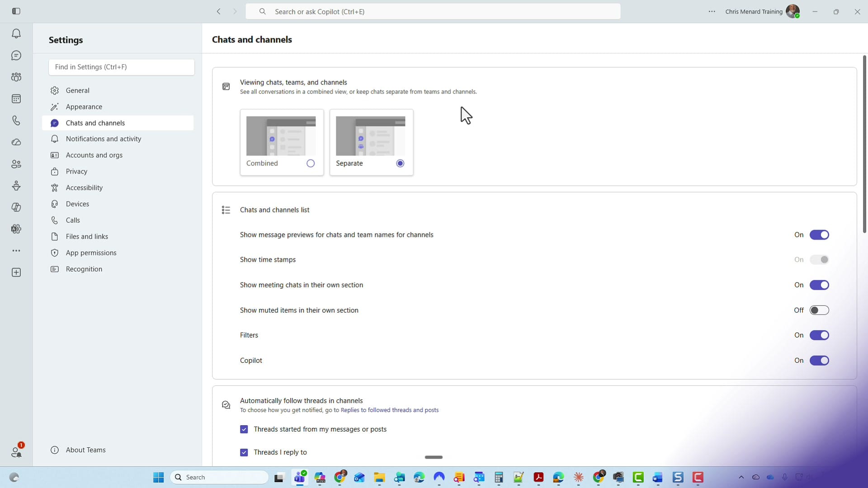This screenshot has width=868, height=488.
Task: Click the settings page vertical scrollbar
Action: coord(864,145)
